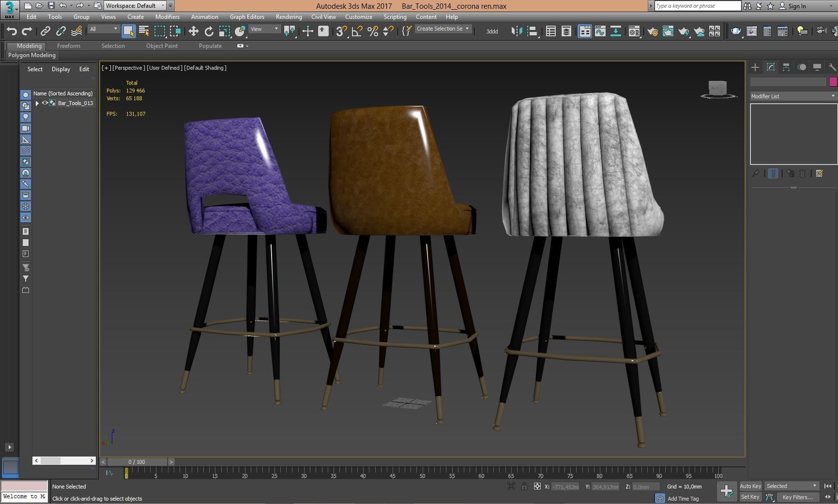Open the Schematic View icon
The width and height of the screenshot is (838, 504).
coord(616,31)
